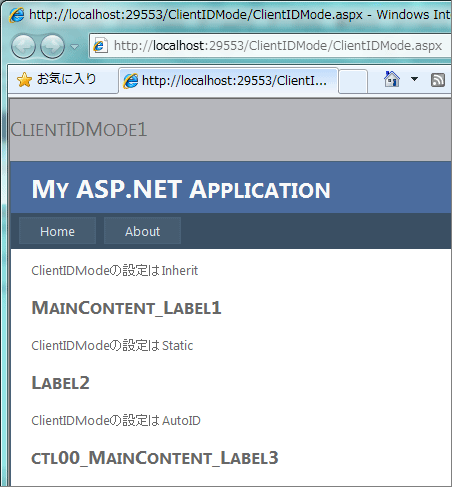452x487 pixels.
Task: Click the Internet Explorer title bar icon
Action: point(16,15)
